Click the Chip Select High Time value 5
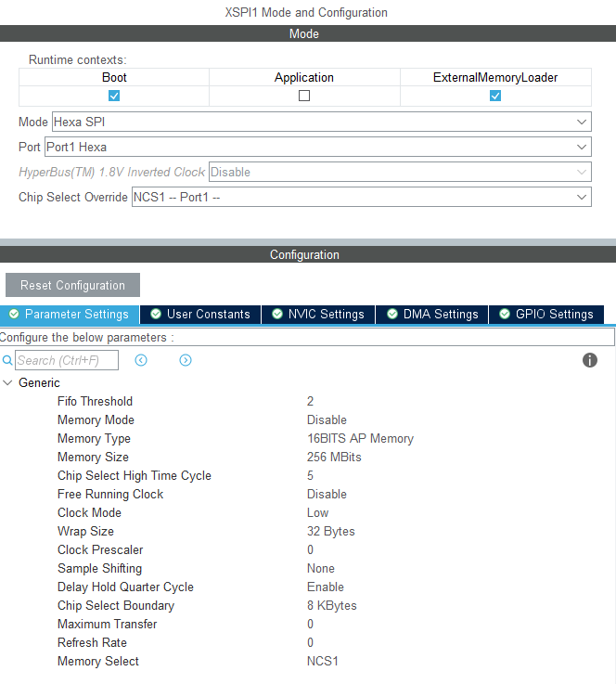The height and width of the screenshot is (684, 616). click(310, 476)
